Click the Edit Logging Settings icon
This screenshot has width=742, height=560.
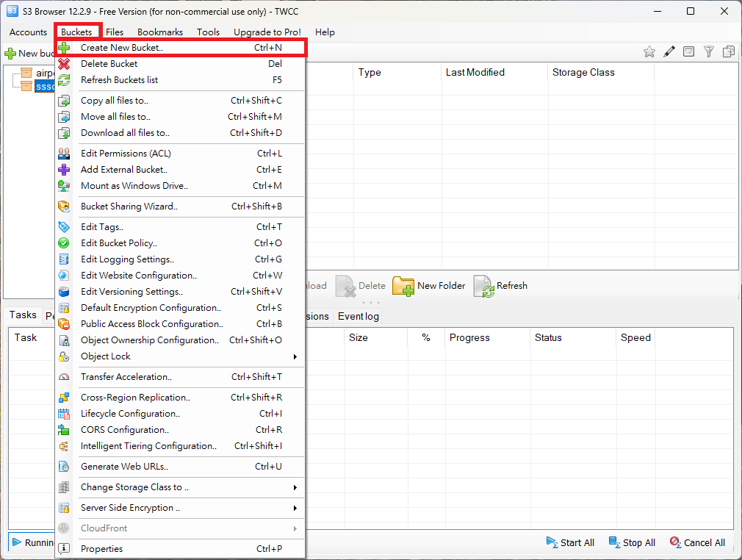click(x=64, y=259)
